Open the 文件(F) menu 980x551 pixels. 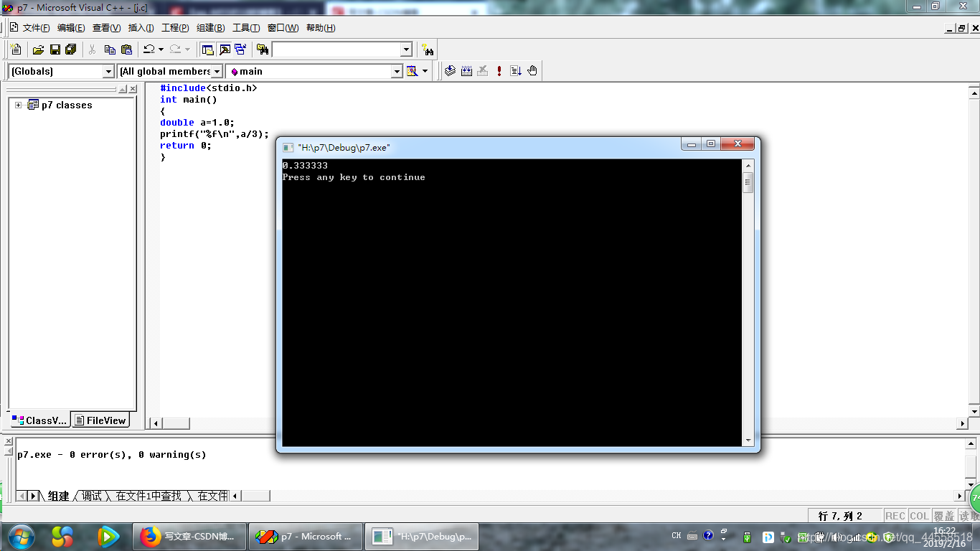[36, 28]
